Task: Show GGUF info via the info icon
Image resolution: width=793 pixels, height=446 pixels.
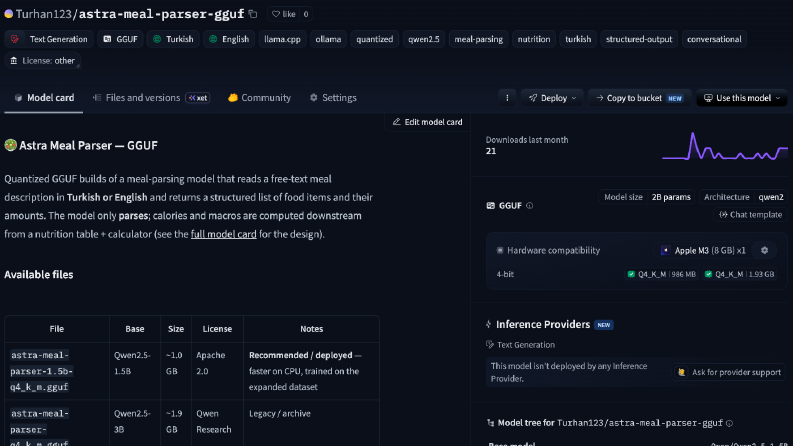Action: click(530, 206)
